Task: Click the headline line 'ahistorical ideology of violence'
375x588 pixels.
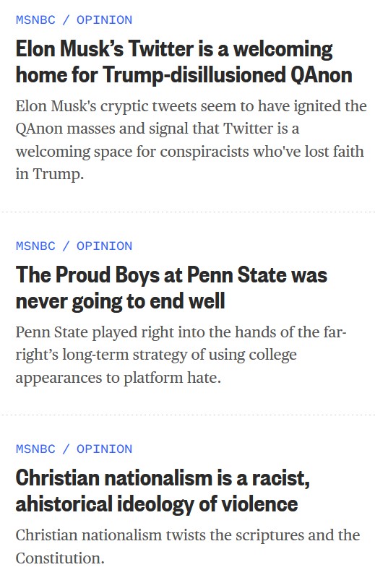Action: coord(157,503)
